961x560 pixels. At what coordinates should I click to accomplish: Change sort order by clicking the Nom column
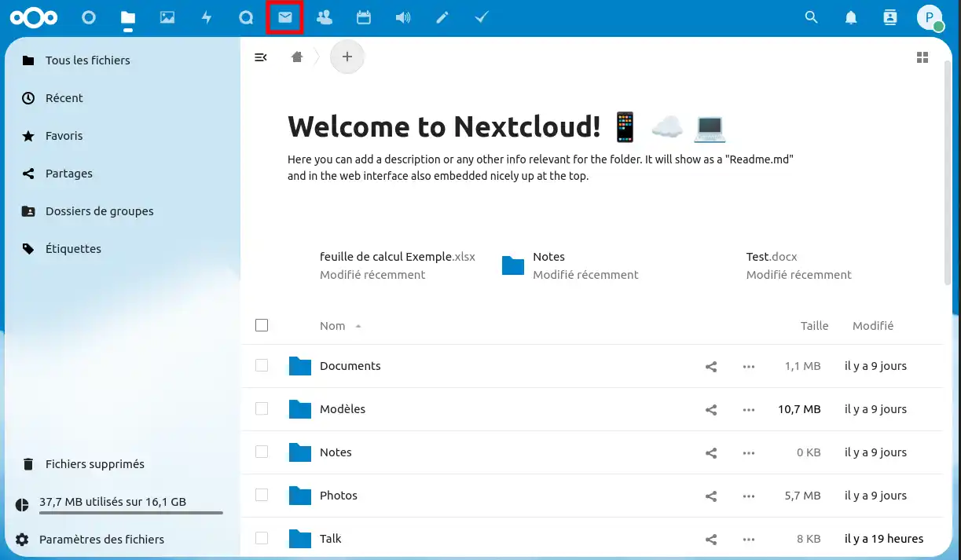point(332,325)
